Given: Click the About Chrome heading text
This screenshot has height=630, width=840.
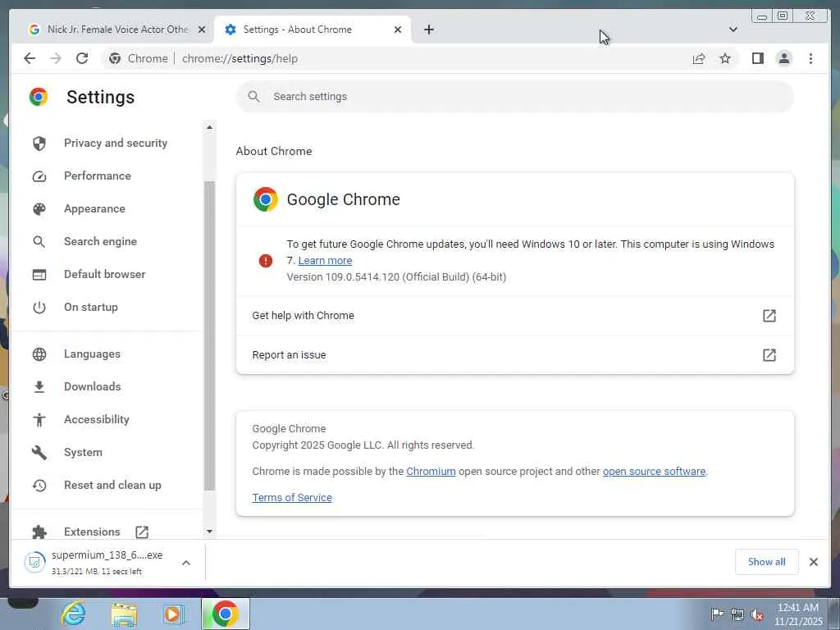Looking at the screenshot, I should [274, 151].
